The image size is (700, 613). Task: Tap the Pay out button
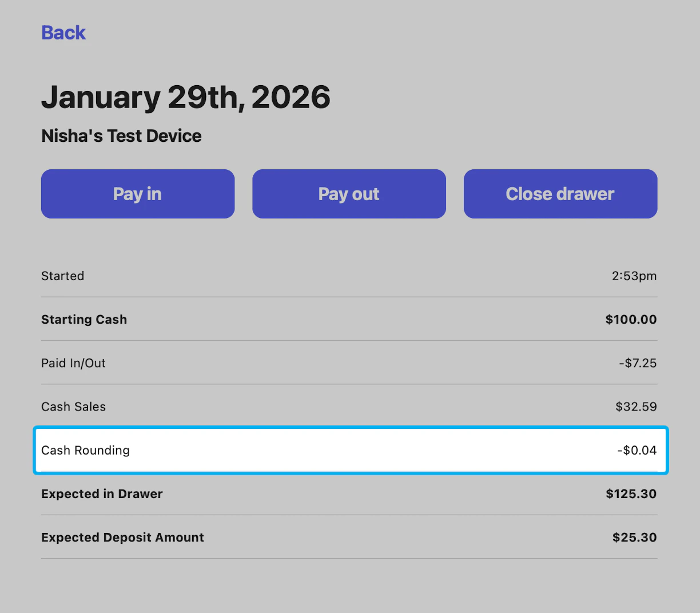tap(349, 194)
